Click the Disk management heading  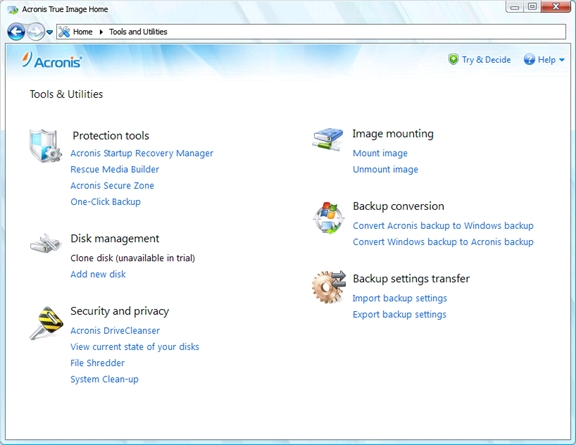point(115,238)
